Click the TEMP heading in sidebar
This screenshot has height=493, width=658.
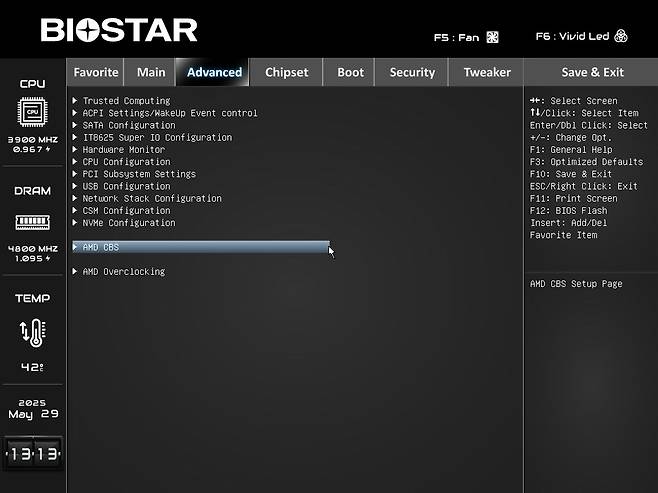tap(32, 298)
